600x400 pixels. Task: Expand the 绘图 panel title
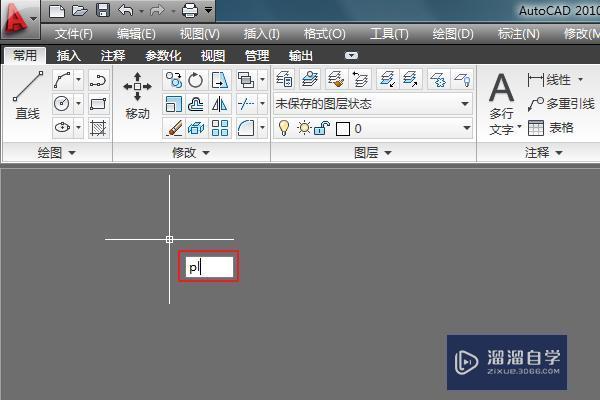click(x=57, y=153)
